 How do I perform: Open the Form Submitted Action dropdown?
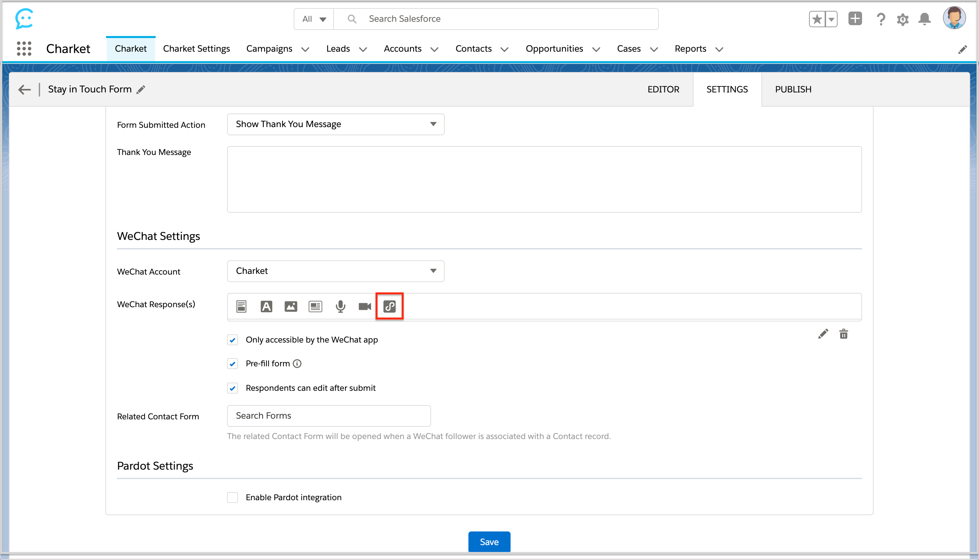tap(336, 124)
